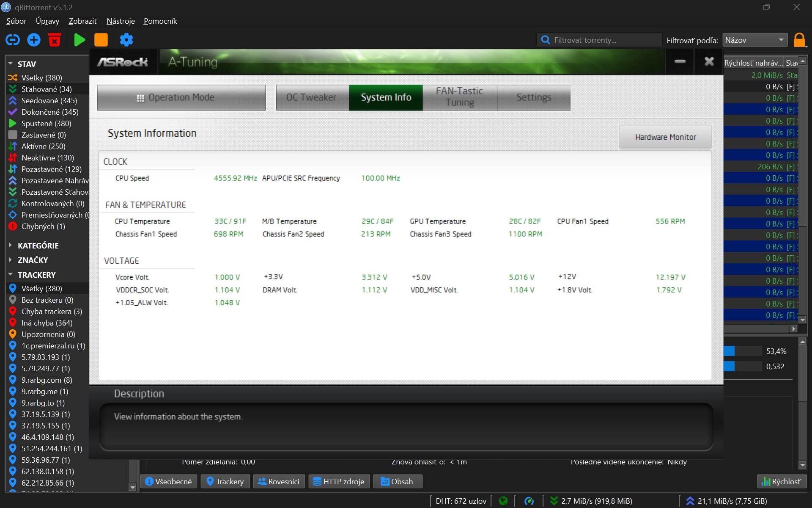Viewport: 812px width, 508px height.
Task: Select the Sťahované (34) status filter
Action: point(47,89)
